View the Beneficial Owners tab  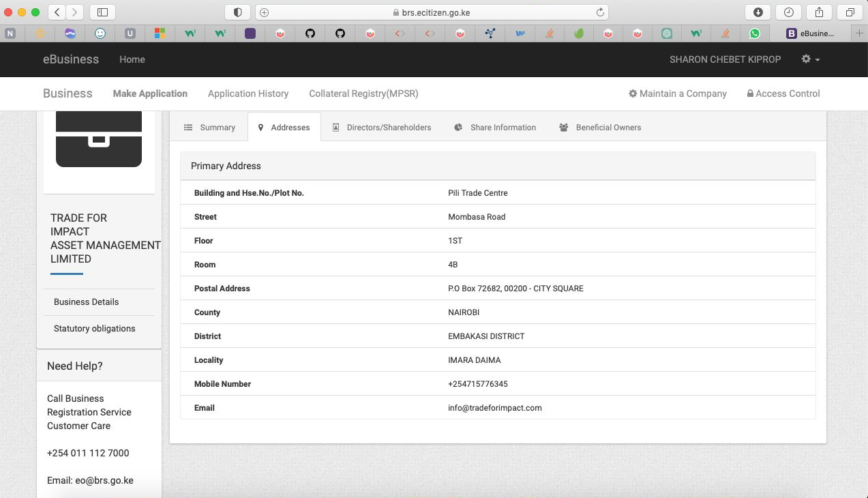tap(600, 128)
